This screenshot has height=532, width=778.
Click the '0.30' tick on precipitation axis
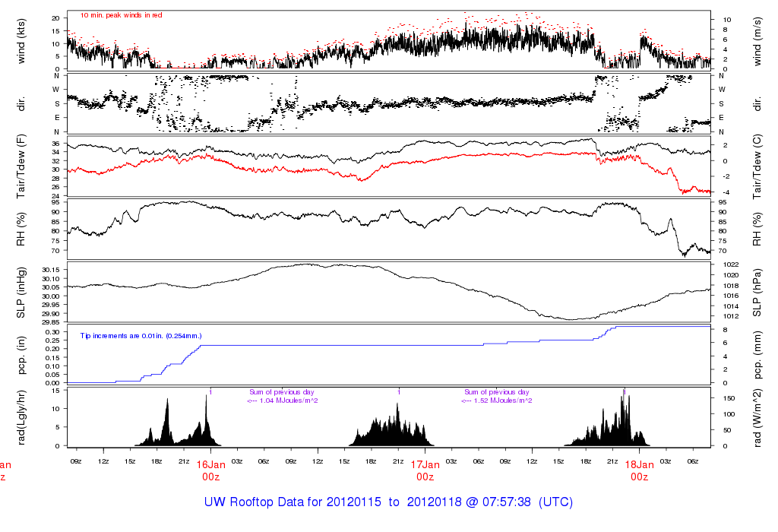[52, 331]
